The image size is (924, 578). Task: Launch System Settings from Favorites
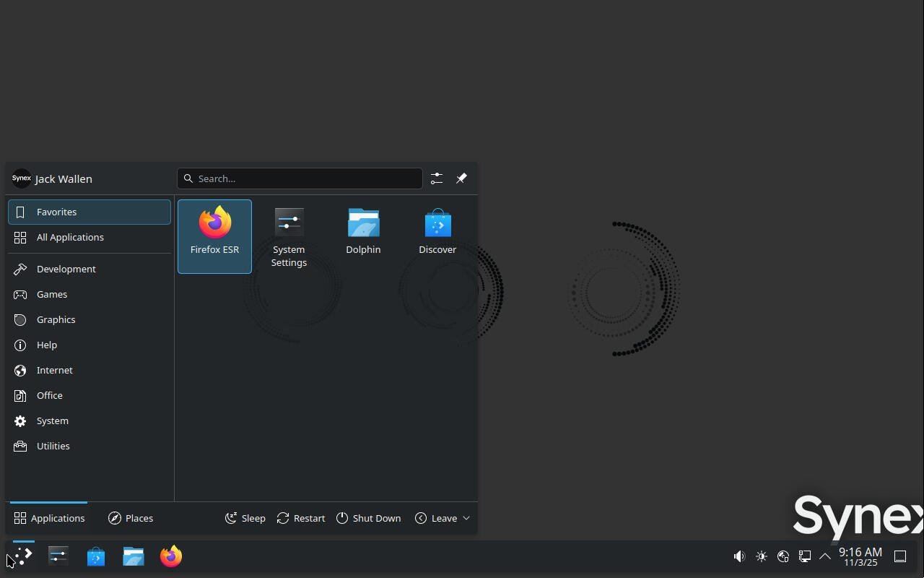[x=289, y=236]
